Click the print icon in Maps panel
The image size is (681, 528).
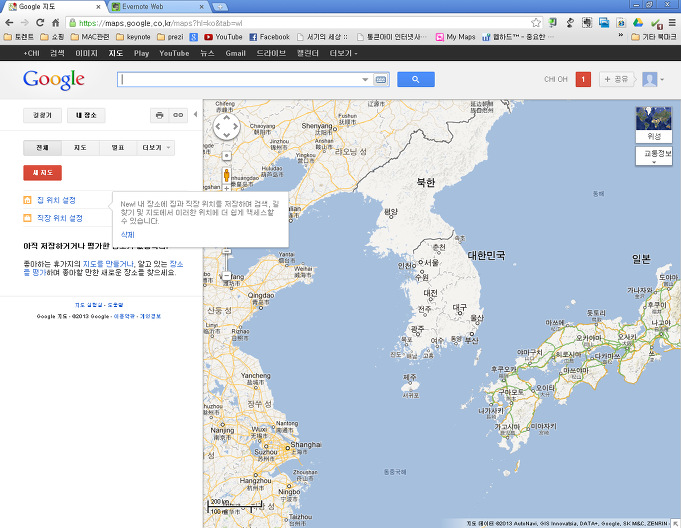159,115
